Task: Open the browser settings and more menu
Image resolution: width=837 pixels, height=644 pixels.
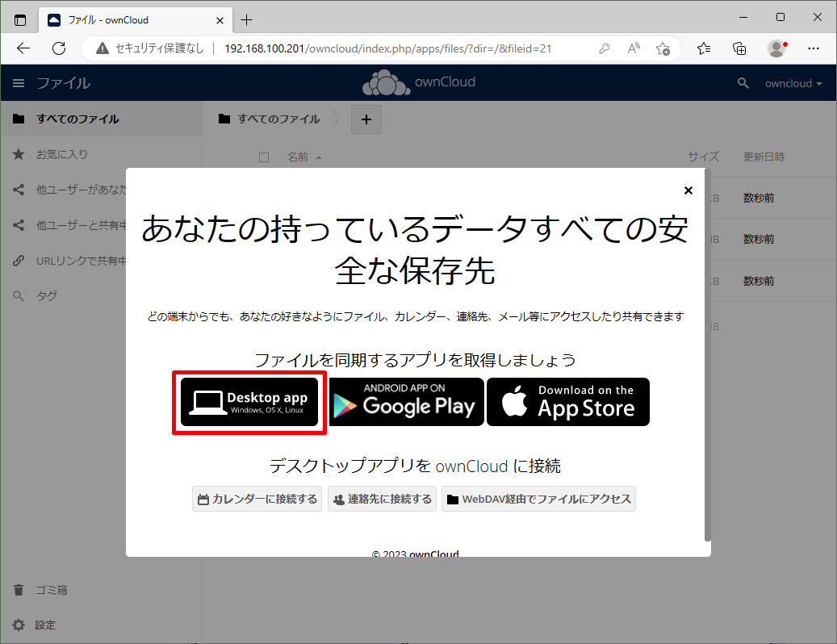Action: (x=813, y=48)
